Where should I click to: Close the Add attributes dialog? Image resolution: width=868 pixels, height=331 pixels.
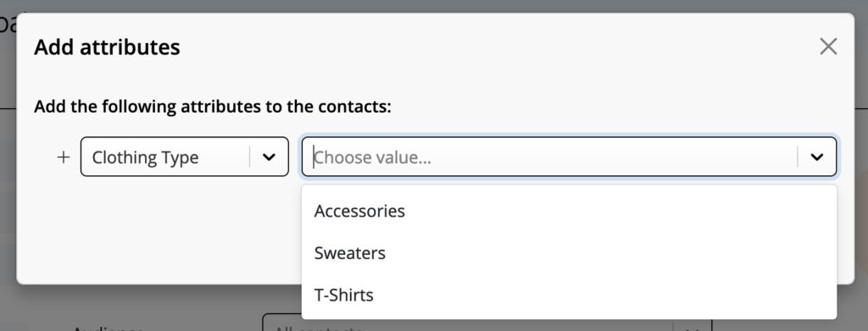(828, 47)
